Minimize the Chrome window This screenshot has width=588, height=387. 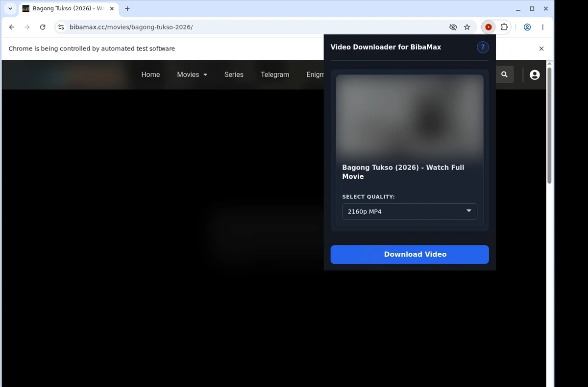click(518, 9)
